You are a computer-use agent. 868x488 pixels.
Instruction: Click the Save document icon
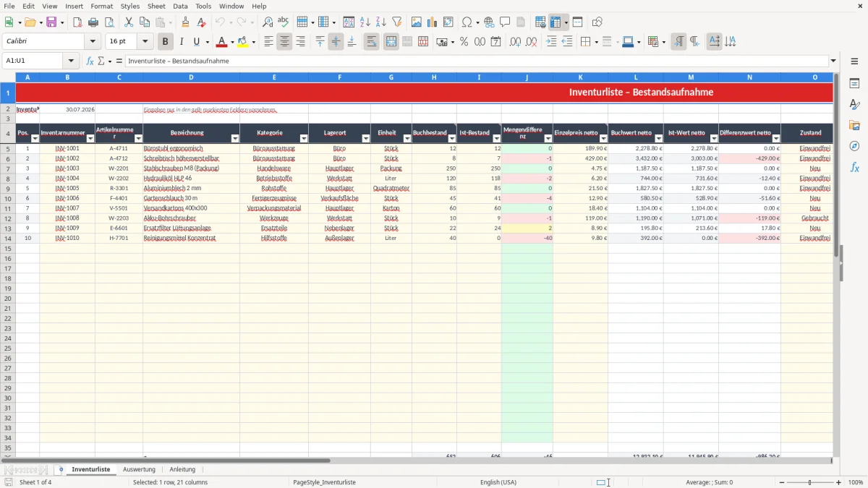51,22
